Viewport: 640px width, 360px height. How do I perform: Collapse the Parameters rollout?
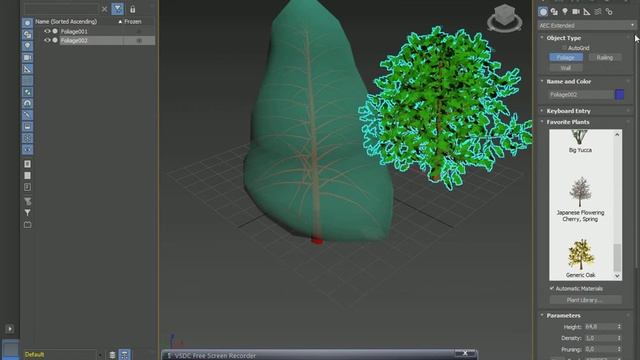(x=563, y=315)
